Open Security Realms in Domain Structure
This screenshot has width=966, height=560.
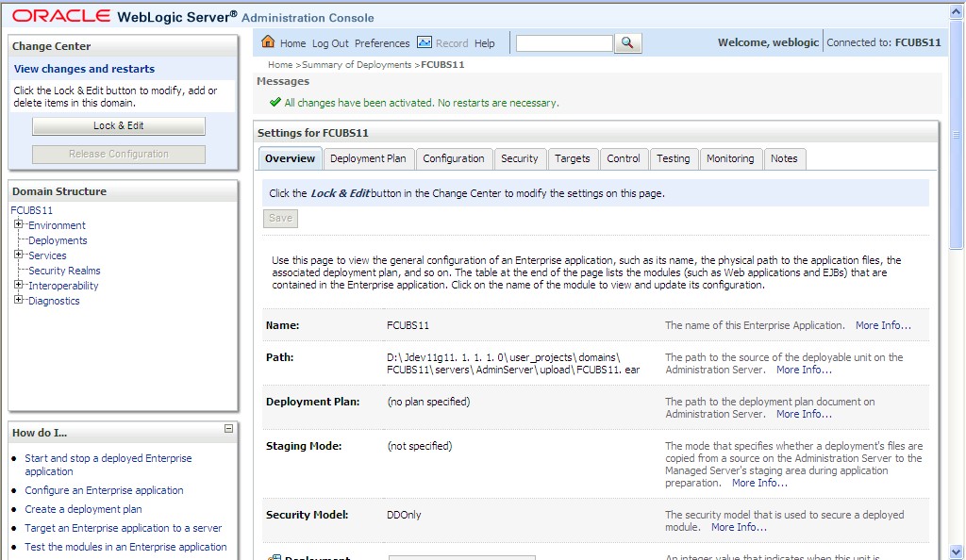coord(64,271)
